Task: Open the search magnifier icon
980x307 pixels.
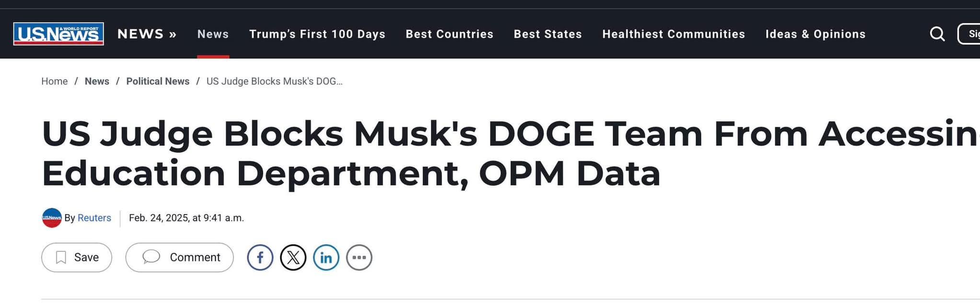Action: point(937,34)
